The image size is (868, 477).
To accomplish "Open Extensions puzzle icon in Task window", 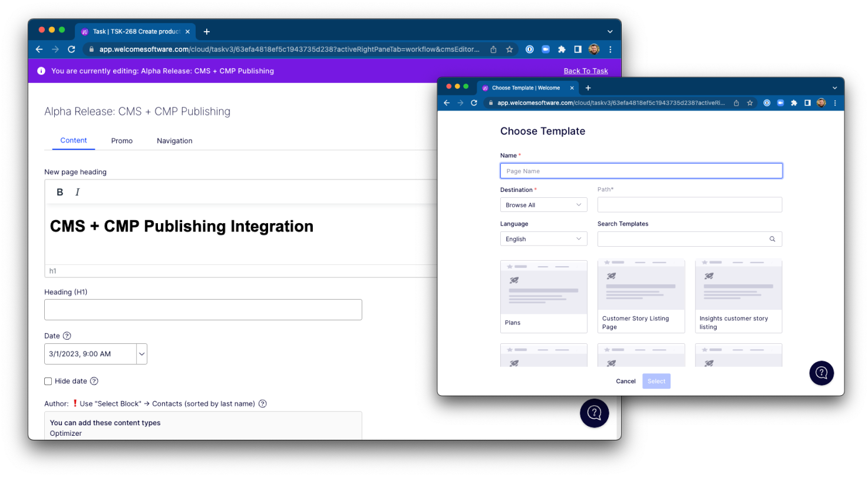I will (562, 49).
